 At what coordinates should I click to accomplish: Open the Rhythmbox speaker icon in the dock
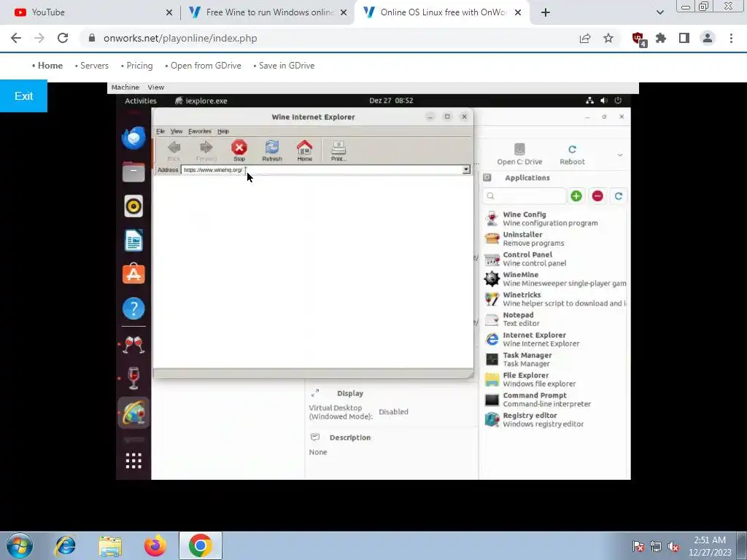tap(133, 206)
